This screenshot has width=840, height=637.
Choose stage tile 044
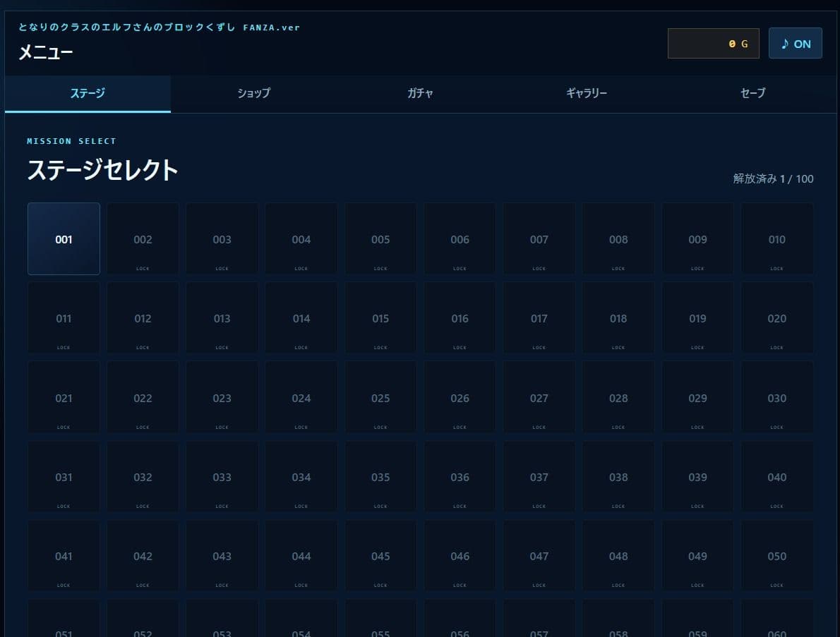(x=301, y=556)
